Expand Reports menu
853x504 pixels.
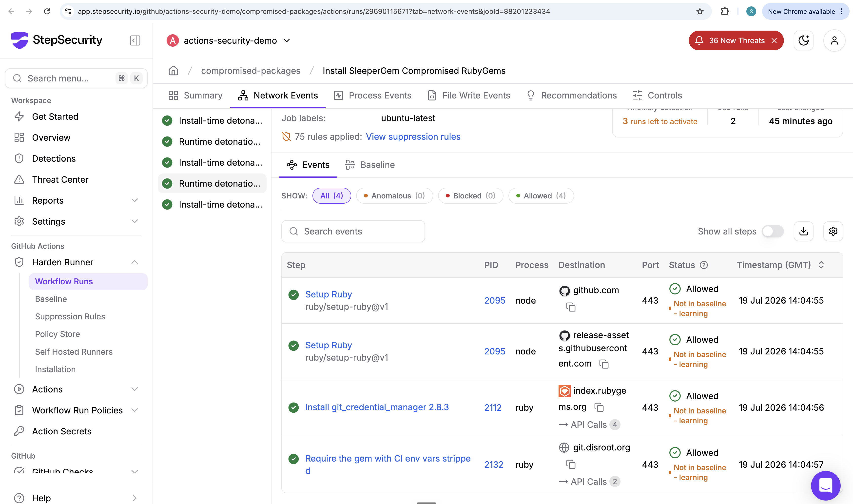coord(135,200)
